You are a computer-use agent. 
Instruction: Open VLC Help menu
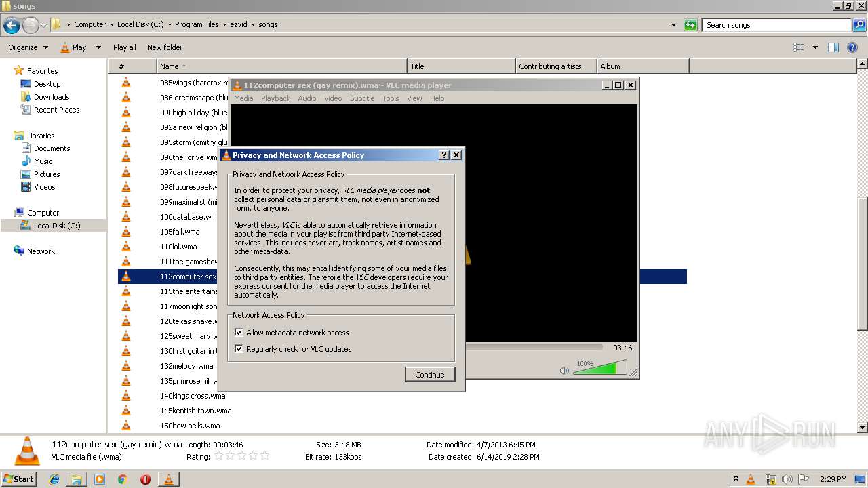pos(437,98)
